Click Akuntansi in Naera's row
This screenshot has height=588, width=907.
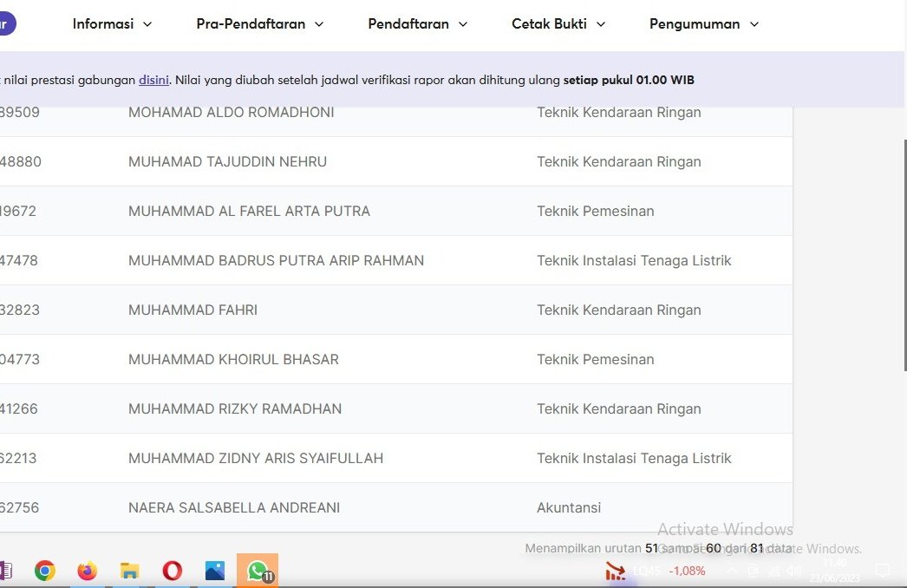click(x=569, y=507)
